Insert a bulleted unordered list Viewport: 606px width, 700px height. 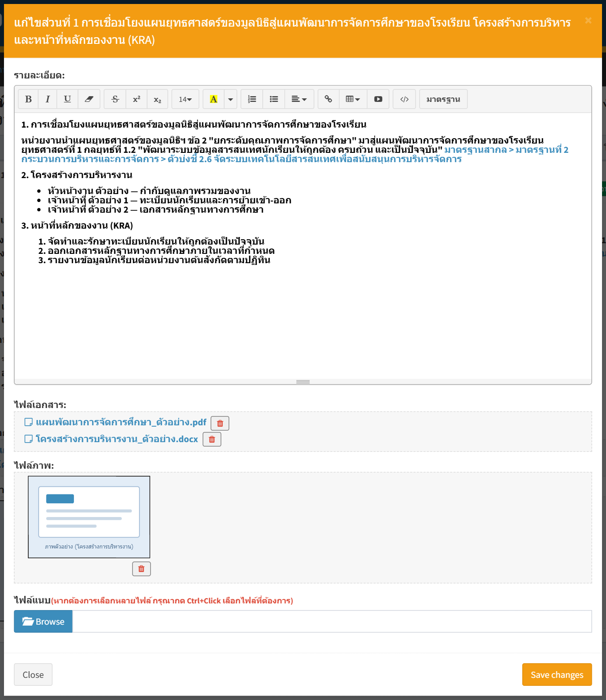tap(274, 99)
